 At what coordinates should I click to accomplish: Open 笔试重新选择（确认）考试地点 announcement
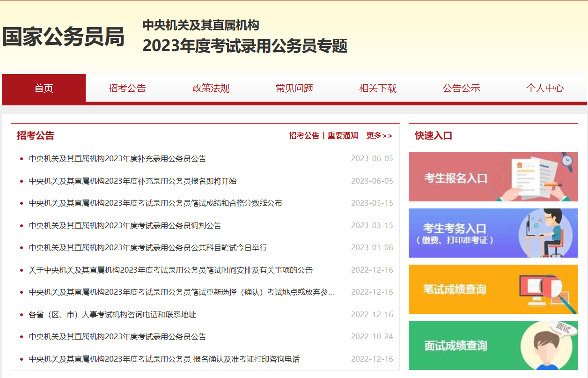[182, 292]
